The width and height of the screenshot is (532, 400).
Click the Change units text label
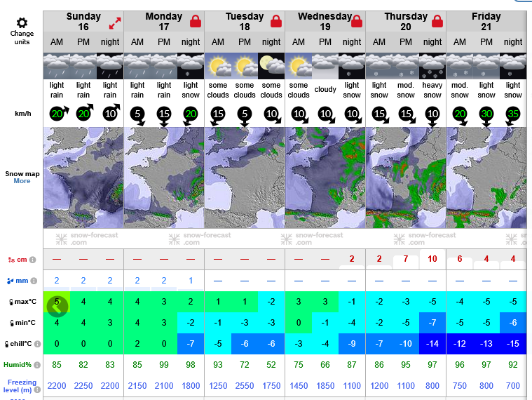pyautogui.click(x=22, y=38)
